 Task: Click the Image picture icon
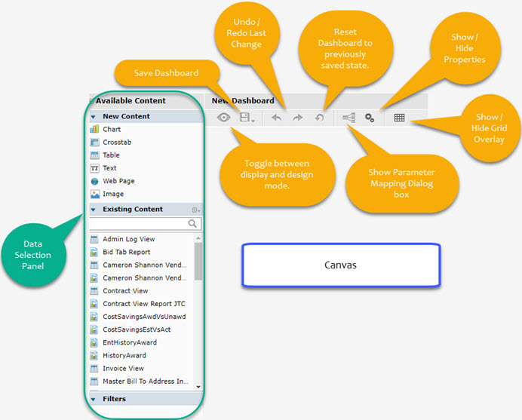tap(95, 194)
